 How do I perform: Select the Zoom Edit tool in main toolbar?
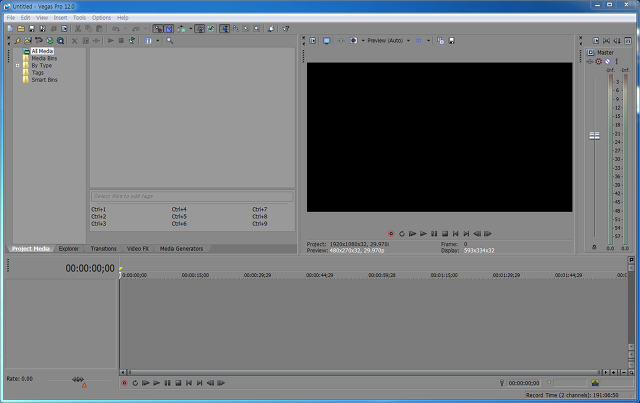pos(256,29)
